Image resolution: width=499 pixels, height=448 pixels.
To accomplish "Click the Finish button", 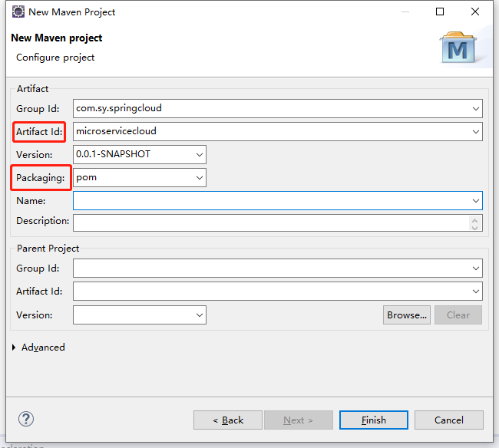I will tap(374, 420).
